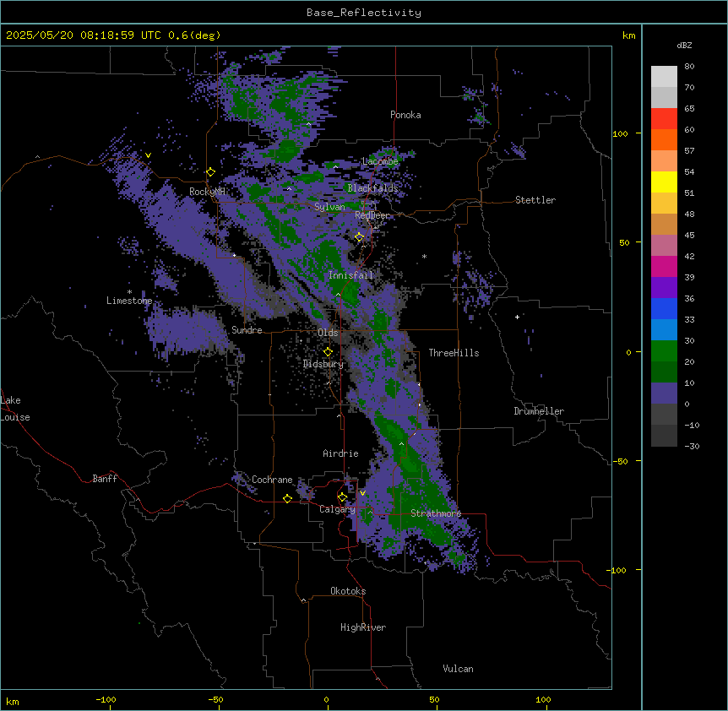This screenshot has height=711, width=728.
Task: Click the Sundre town label
Action: [247, 330]
